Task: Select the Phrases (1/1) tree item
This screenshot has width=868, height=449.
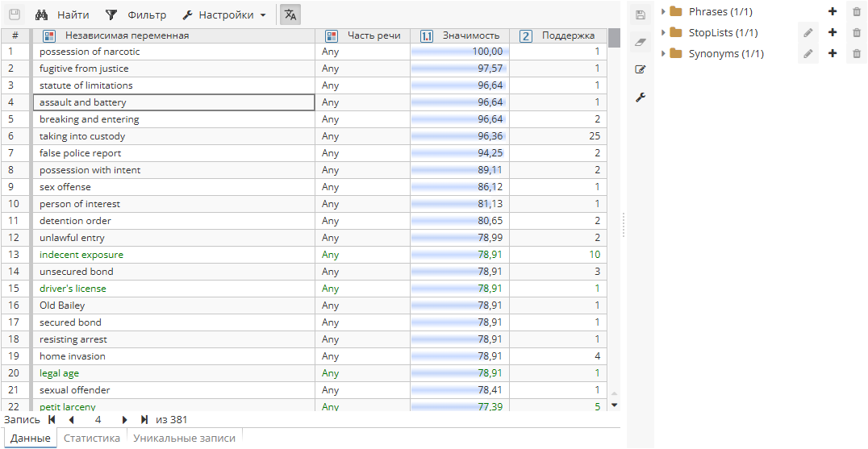Action: click(720, 11)
